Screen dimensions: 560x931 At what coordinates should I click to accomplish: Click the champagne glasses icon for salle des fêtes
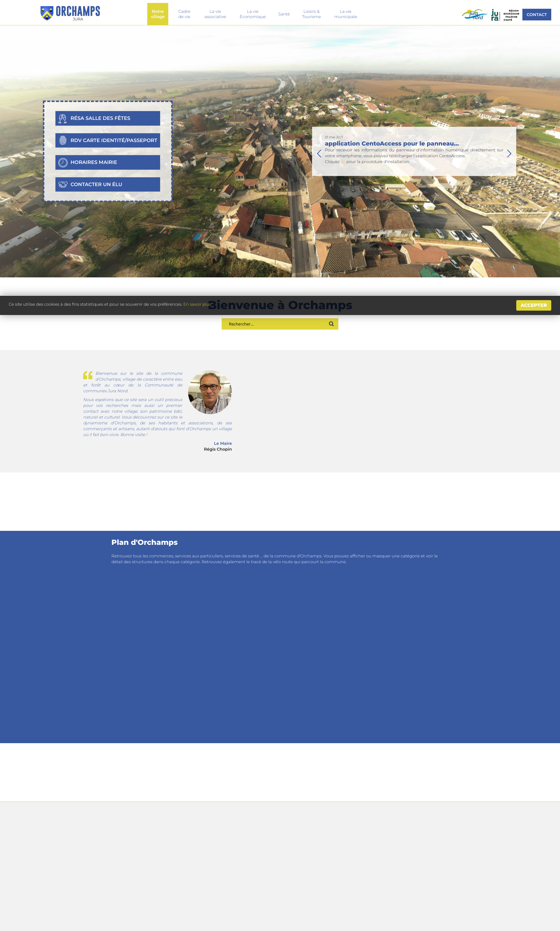click(x=63, y=118)
